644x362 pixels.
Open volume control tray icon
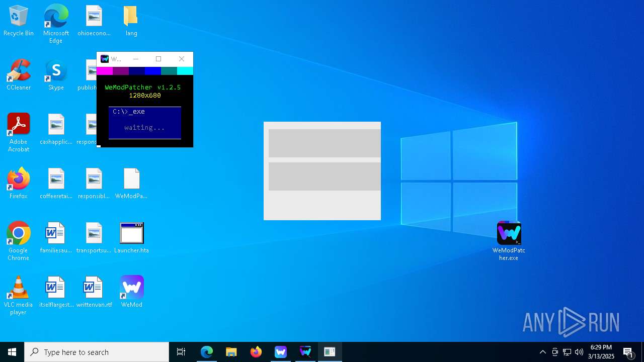(579, 352)
